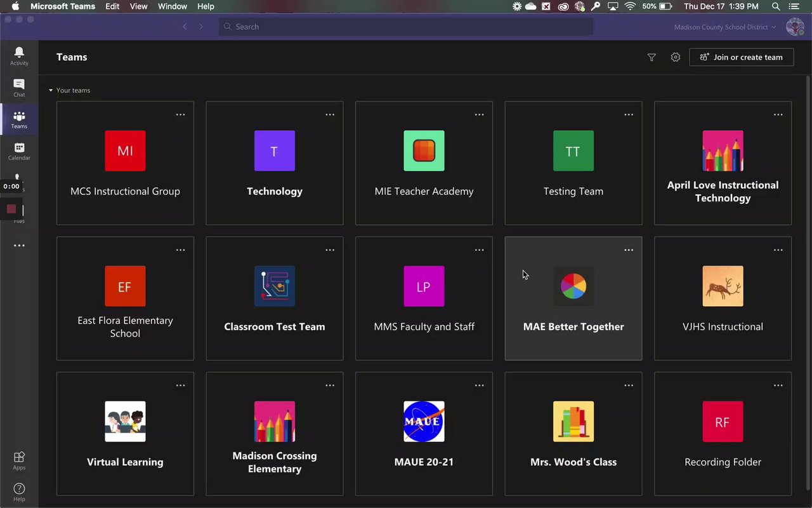Open Spotlight search in menu bar
The image size is (812, 508).
pyautogui.click(x=776, y=6)
